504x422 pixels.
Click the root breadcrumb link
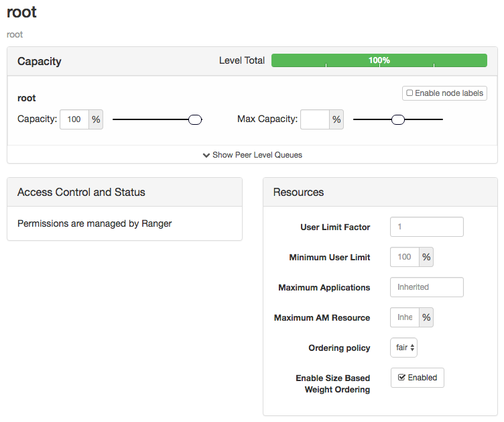[15, 34]
